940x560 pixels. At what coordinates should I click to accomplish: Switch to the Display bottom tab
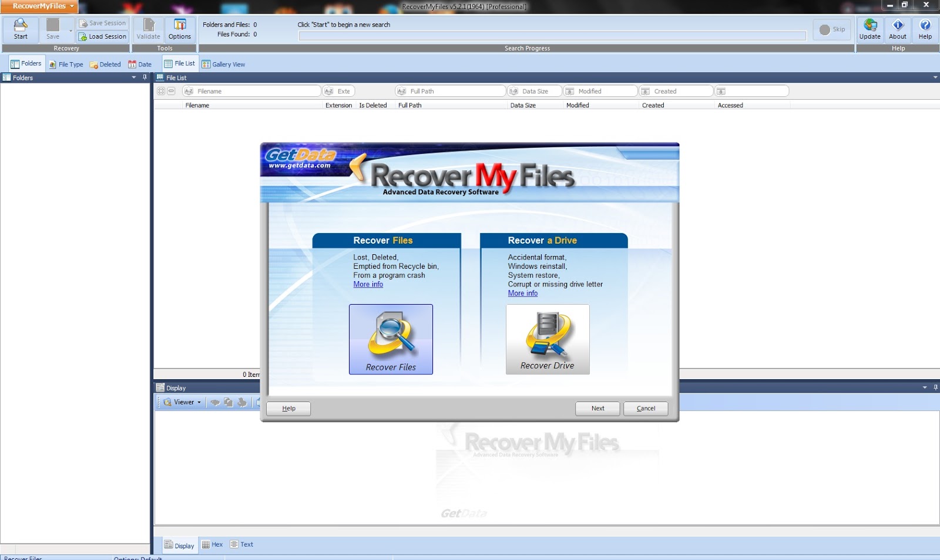179,545
